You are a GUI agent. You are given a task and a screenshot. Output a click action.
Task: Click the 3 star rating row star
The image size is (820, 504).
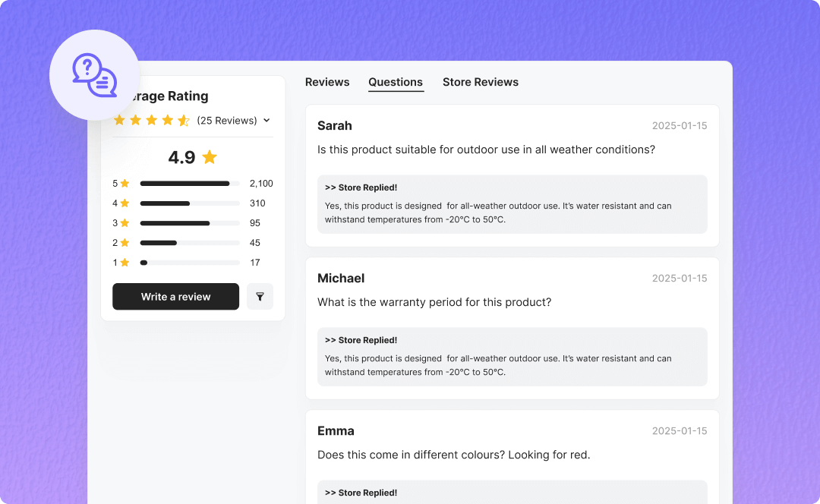pos(125,223)
